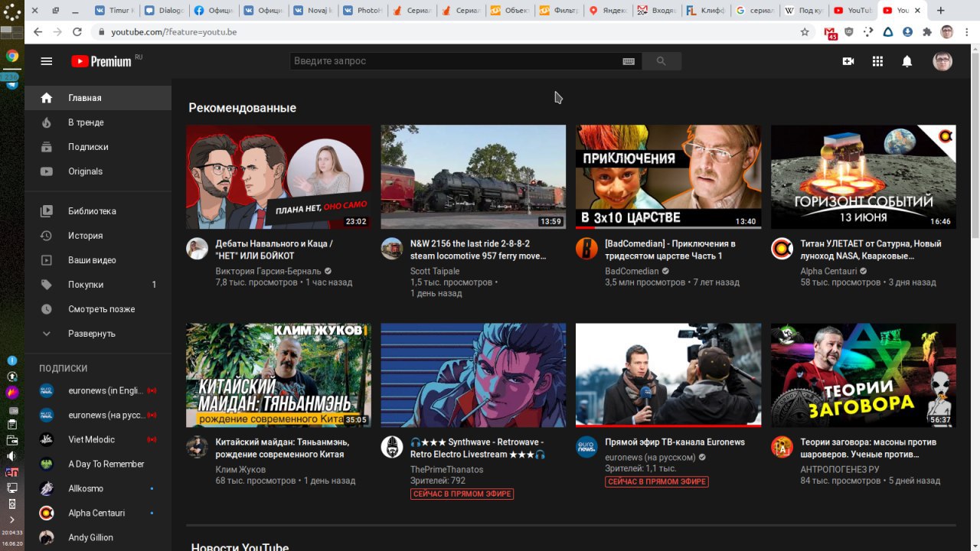The height and width of the screenshot is (551, 980).
Task: Open Ваши видео in sidebar
Action: pos(98,260)
